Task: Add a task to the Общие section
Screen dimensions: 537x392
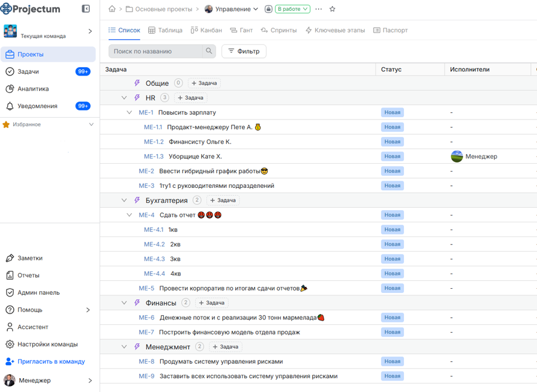Action: tap(204, 83)
